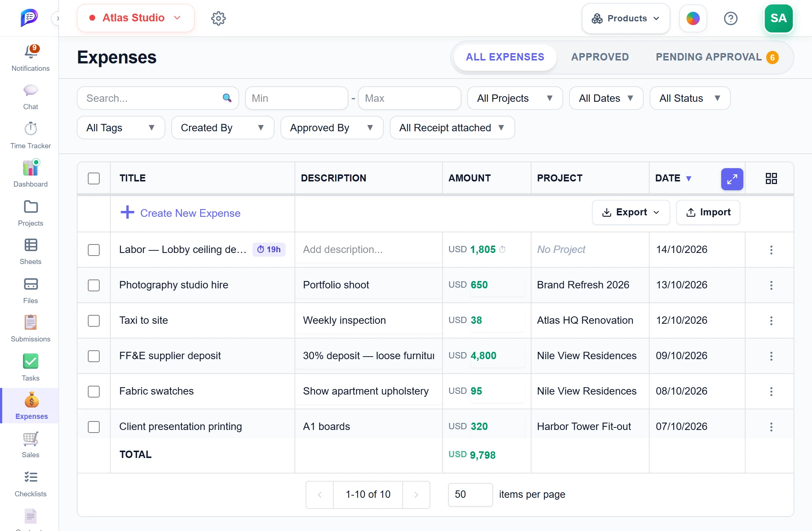812x531 pixels.
Task: Click the Export button
Action: click(x=631, y=212)
